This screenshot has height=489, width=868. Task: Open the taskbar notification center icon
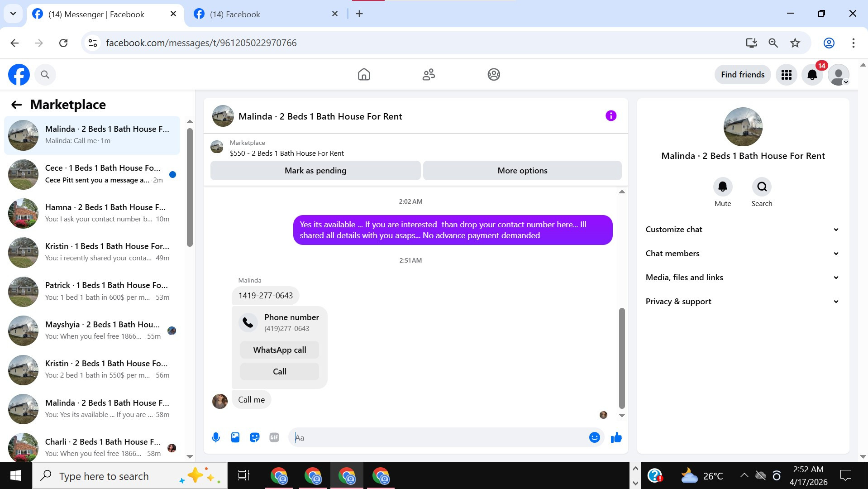(845, 475)
